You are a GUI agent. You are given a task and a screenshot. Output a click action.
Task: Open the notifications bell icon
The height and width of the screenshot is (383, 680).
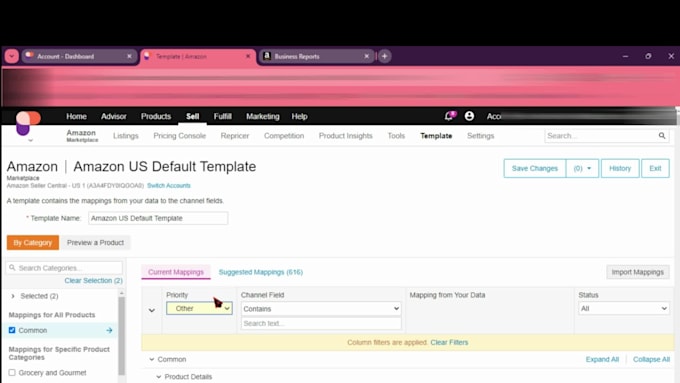click(450, 116)
